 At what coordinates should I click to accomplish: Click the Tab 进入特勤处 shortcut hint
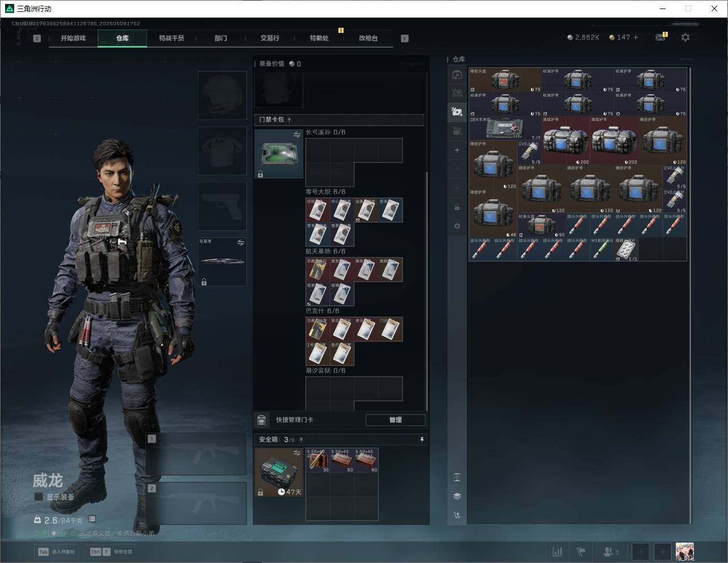(56, 552)
